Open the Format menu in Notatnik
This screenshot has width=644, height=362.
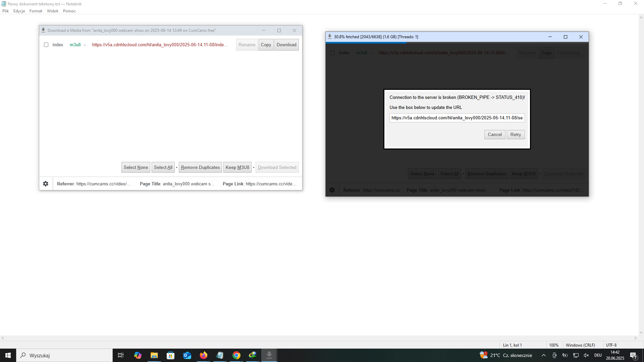tap(36, 11)
